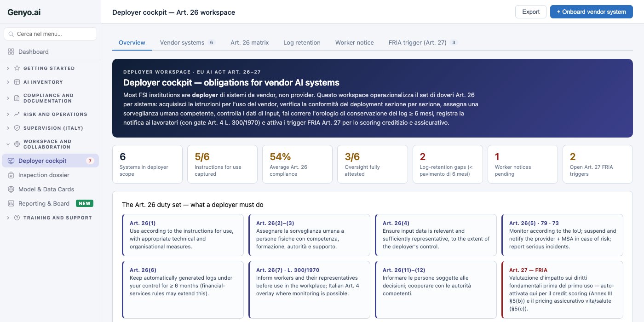The width and height of the screenshot is (644, 322).
Task: Focus the Cerca nel menu search field
Action: click(x=50, y=34)
